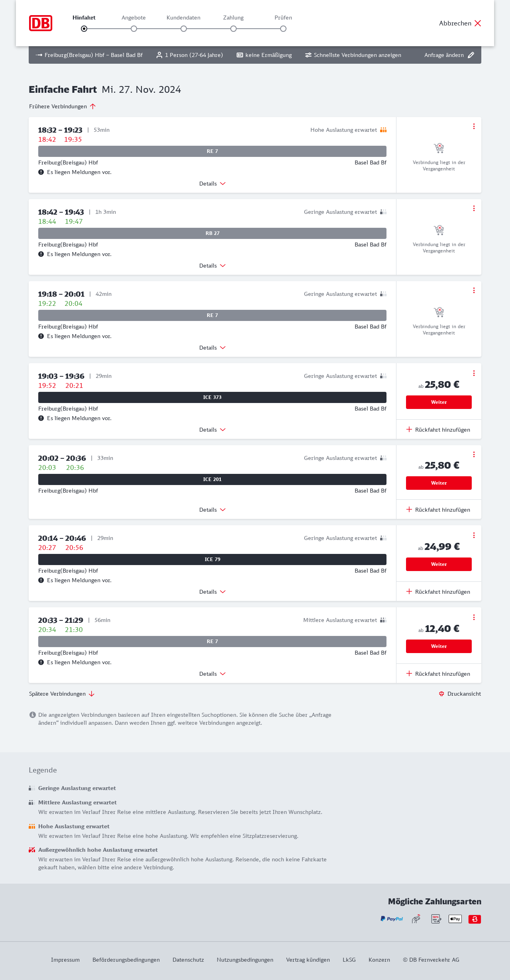The height and width of the screenshot is (980, 510).
Task: Open three-dot menu for ICE 373 connection
Action: tap(474, 373)
